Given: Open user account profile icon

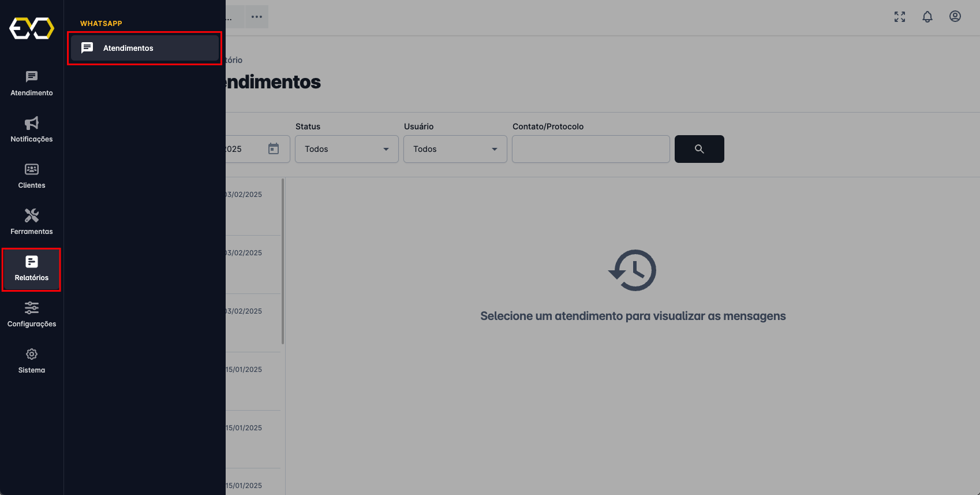Looking at the screenshot, I should point(955,17).
